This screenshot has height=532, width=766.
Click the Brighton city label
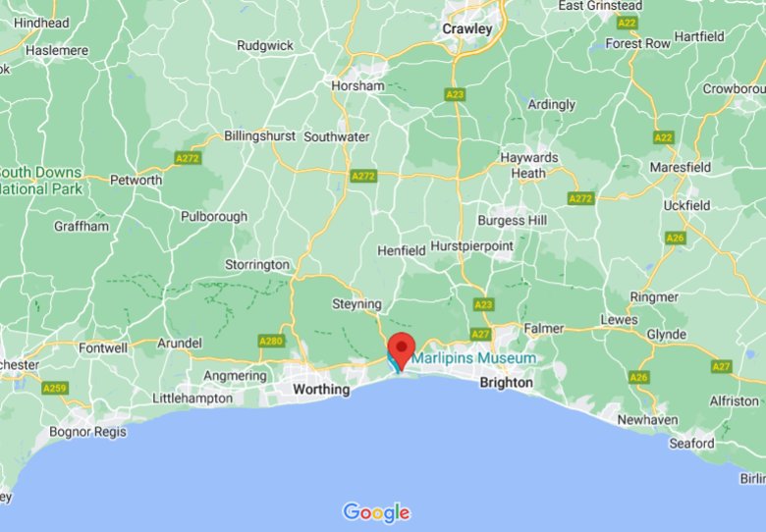506,382
